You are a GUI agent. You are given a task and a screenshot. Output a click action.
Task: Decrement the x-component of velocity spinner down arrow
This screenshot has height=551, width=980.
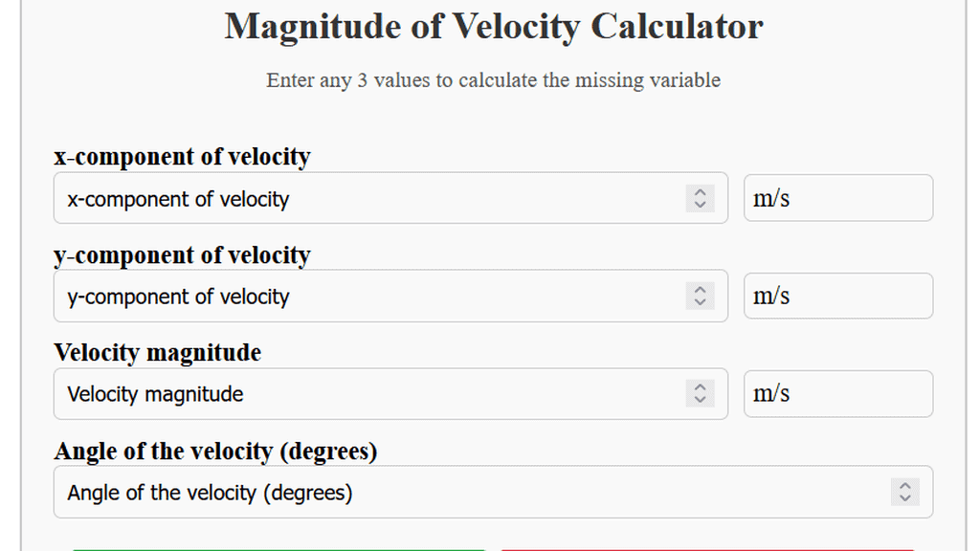[x=700, y=205]
